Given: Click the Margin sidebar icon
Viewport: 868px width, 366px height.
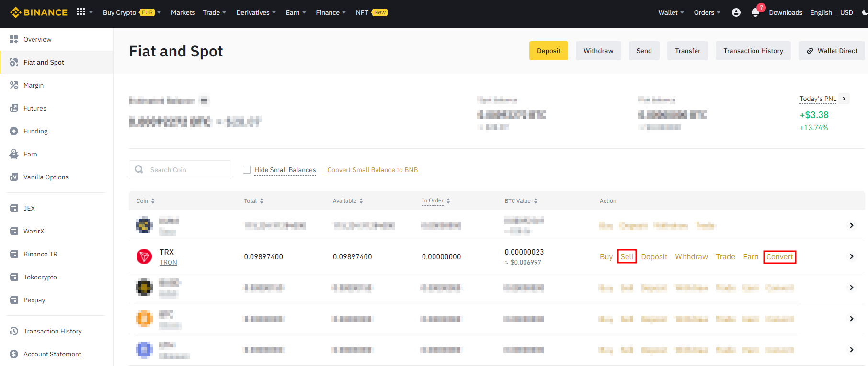Looking at the screenshot, I should (x=14, y=85).
